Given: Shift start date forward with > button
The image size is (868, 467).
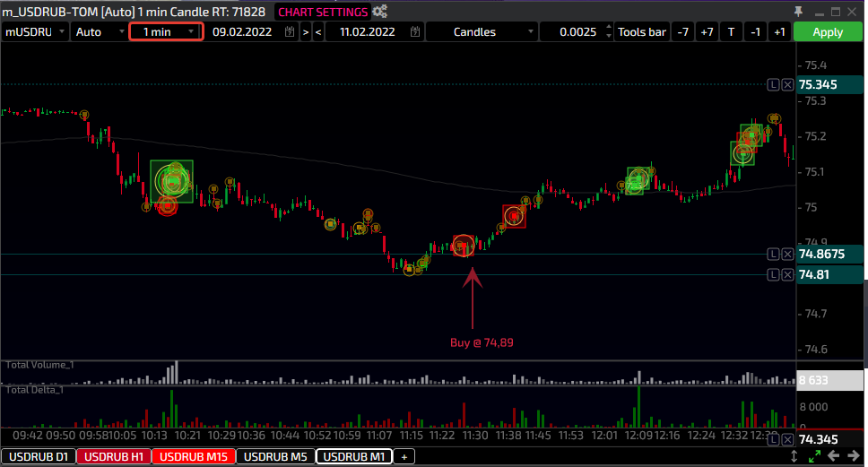Looking at the screenshot, I should [306, 32].
